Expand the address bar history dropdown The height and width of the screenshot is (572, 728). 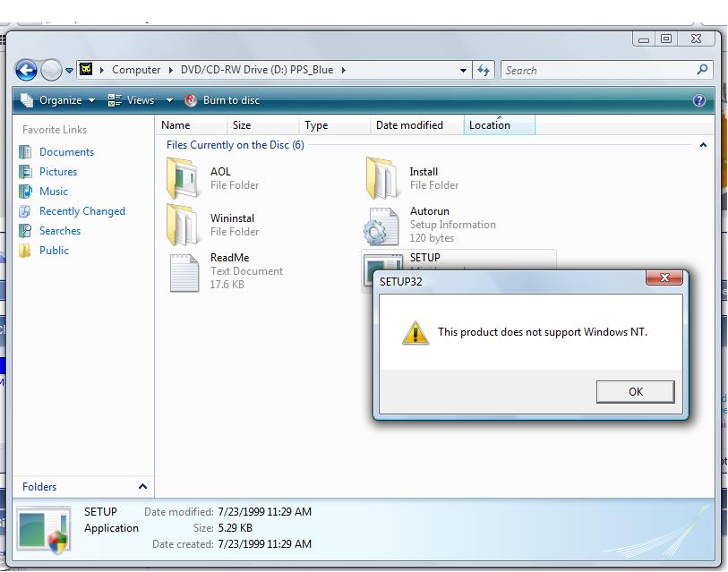pos(463,70)
